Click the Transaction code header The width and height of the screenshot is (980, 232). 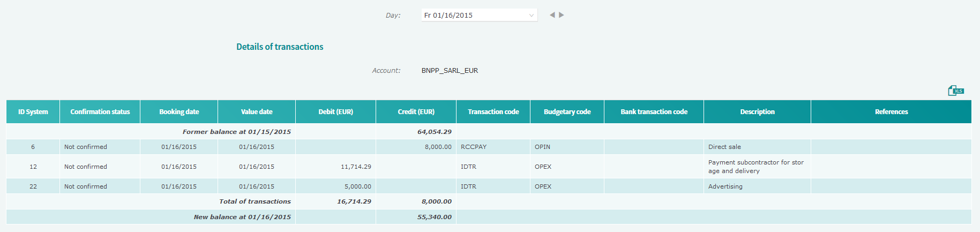(493, 112)
